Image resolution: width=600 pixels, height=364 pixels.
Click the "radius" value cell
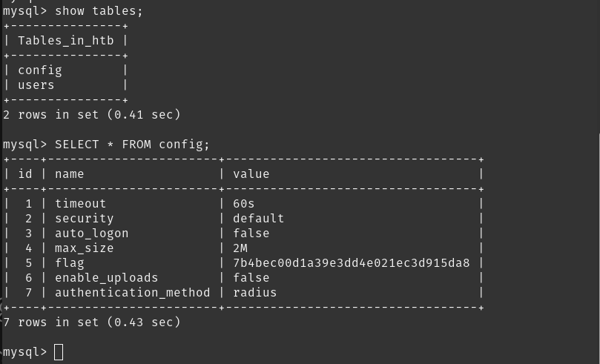pyautogui.click(x=254, y=293)
